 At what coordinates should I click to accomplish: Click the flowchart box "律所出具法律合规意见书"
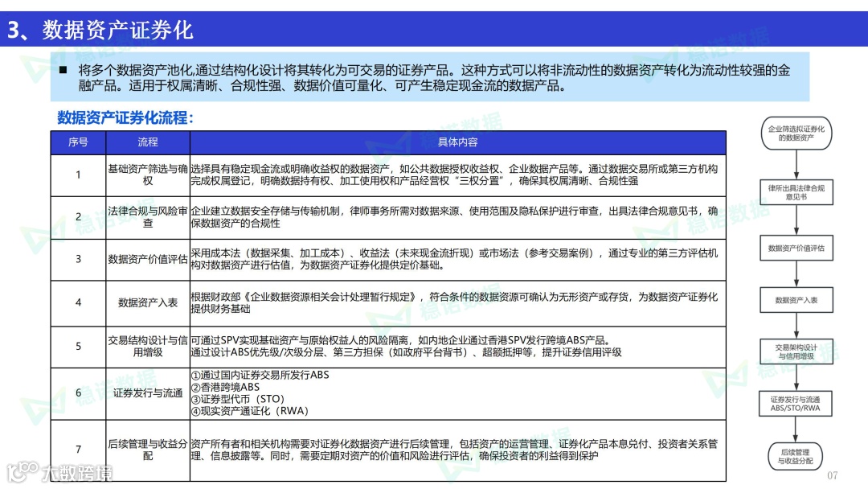click(x=796, y=192)
